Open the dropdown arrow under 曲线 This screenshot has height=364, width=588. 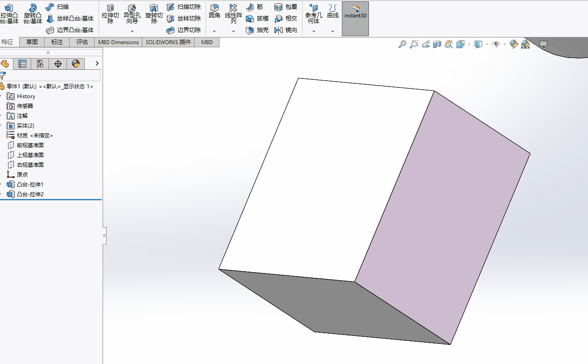(x=333, y=31)
